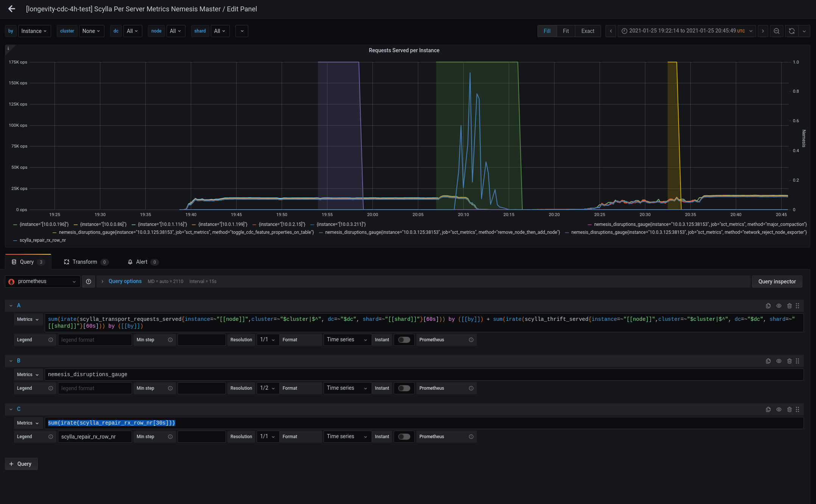The image size is (816, 504).
Task: Open the data source help icon
Action: 89,282
